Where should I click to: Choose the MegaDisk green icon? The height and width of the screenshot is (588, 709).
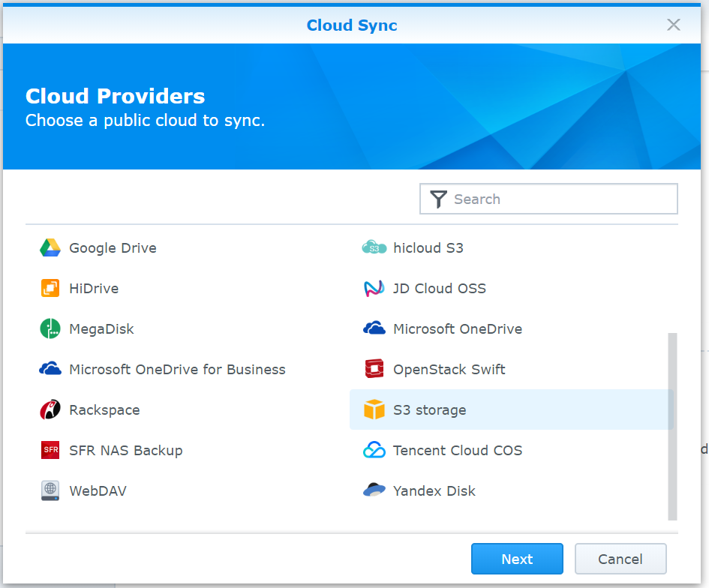tap(50, 329)
